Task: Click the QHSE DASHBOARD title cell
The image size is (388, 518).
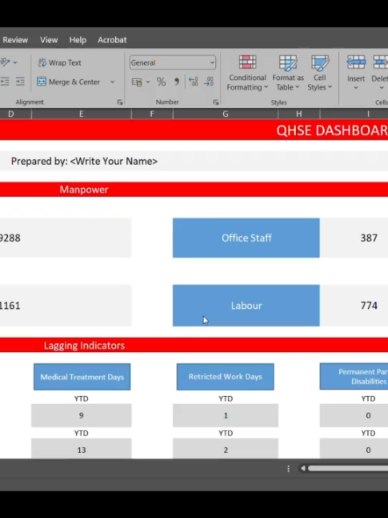Action: click(194, 130)
